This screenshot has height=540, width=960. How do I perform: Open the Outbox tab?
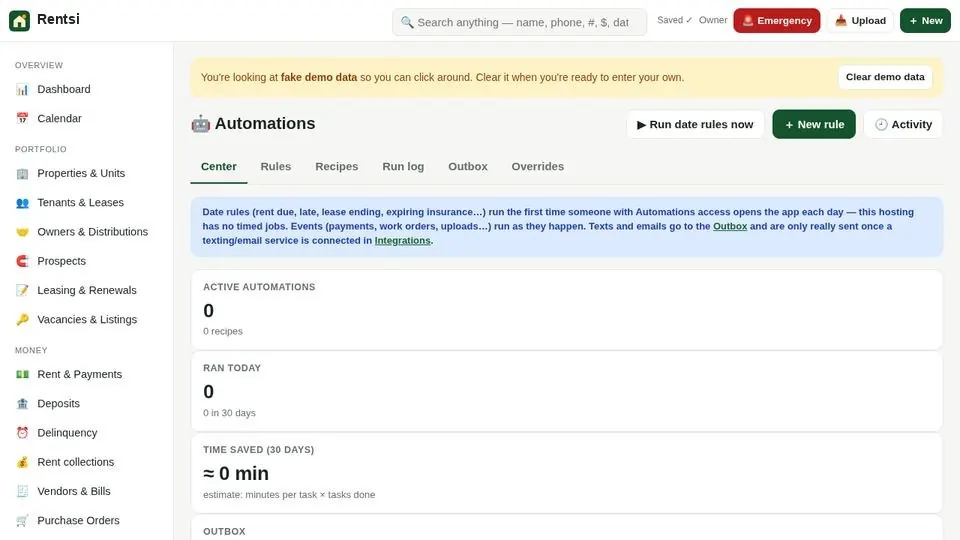[468, 167]
